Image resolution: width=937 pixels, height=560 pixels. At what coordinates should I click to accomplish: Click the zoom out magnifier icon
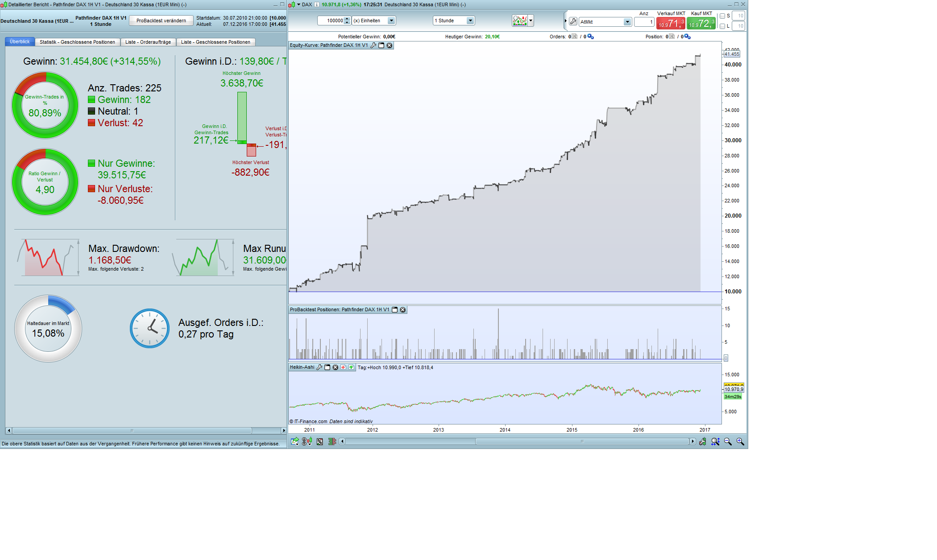(x=728, y=441)
